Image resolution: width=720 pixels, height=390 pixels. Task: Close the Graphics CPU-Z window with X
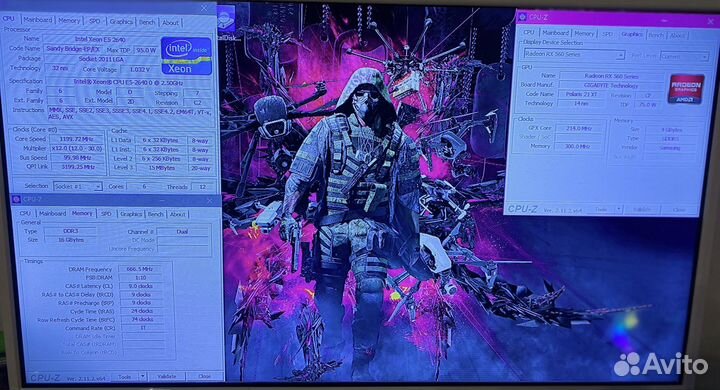click(710, 21)
